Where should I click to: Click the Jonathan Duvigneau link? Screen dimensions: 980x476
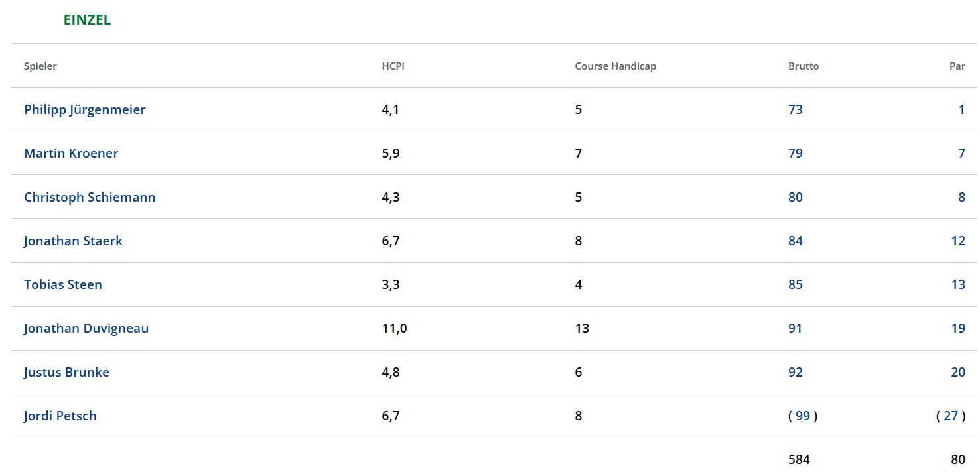pyautogui.click(x=86, y=328)
